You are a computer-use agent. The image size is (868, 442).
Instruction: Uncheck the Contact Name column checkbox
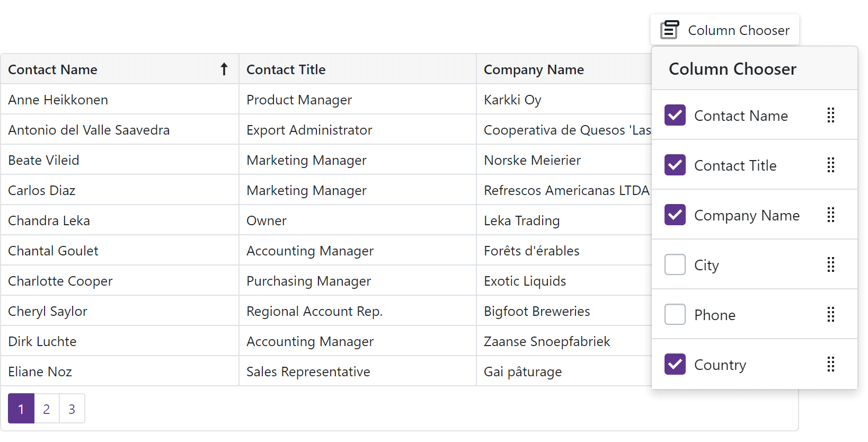(x=675, y=116)
